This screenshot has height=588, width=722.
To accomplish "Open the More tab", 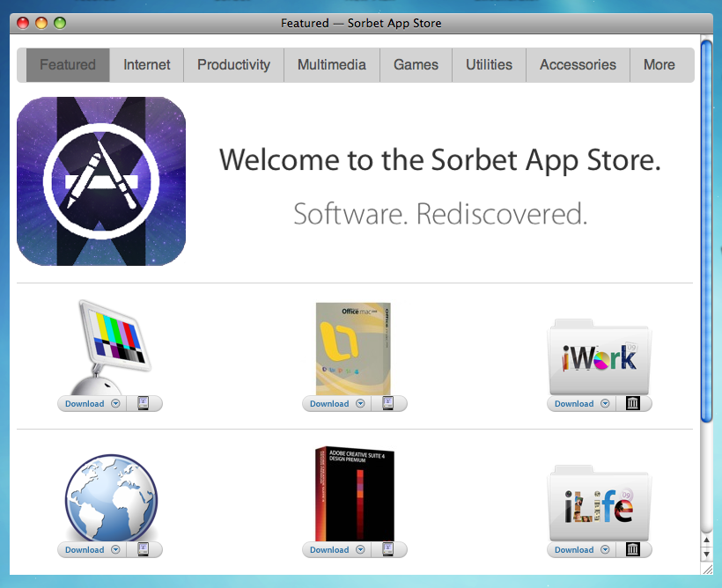I will click(659, 65).
